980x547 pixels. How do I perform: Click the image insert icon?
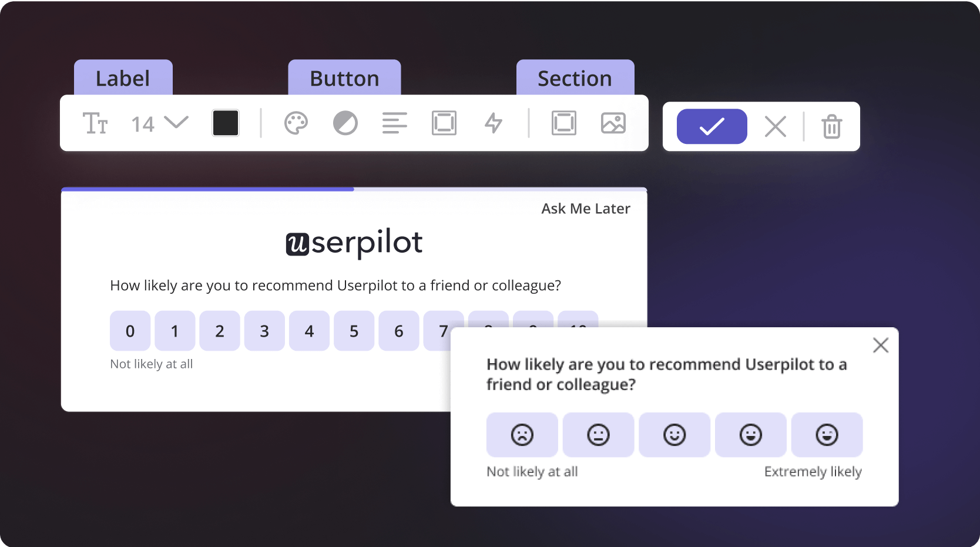[x=613, y=123]
